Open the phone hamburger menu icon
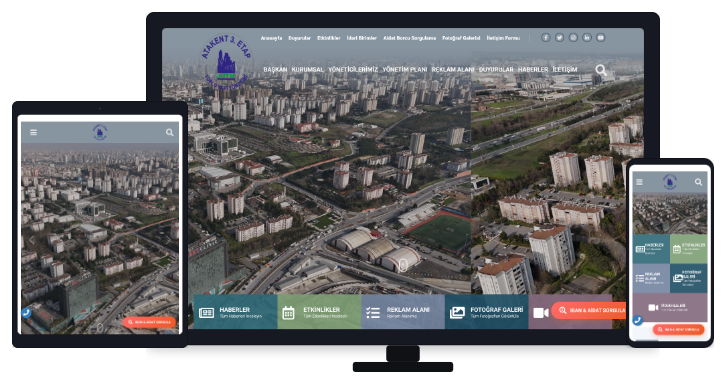Image resolution: width=726 pixels, height=384 pixels. pyautogui.click(x=639, y=182)
